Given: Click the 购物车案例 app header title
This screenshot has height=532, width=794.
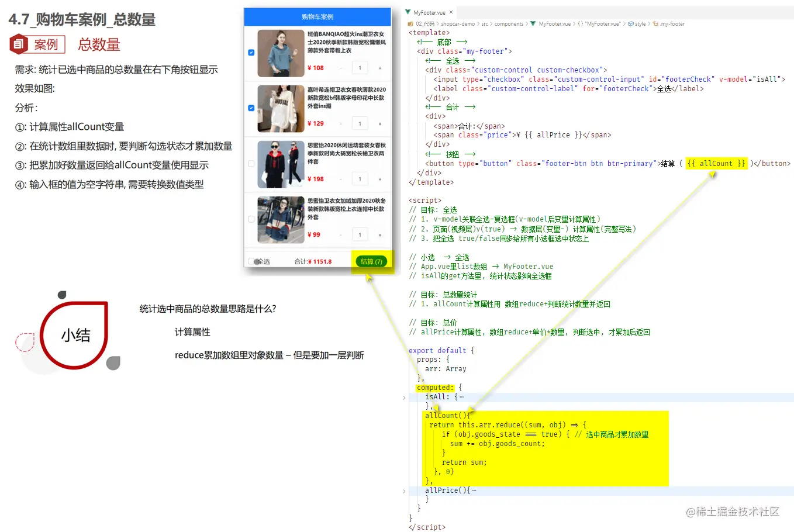Looking at the screenshot, I should 317,17.
